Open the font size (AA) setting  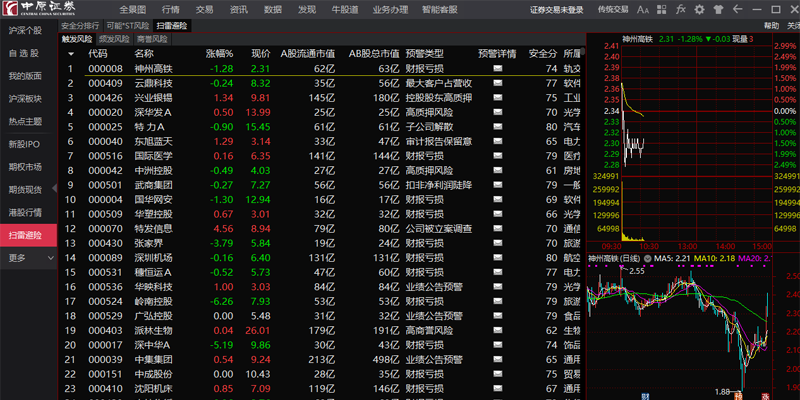(x=643, y=10)
